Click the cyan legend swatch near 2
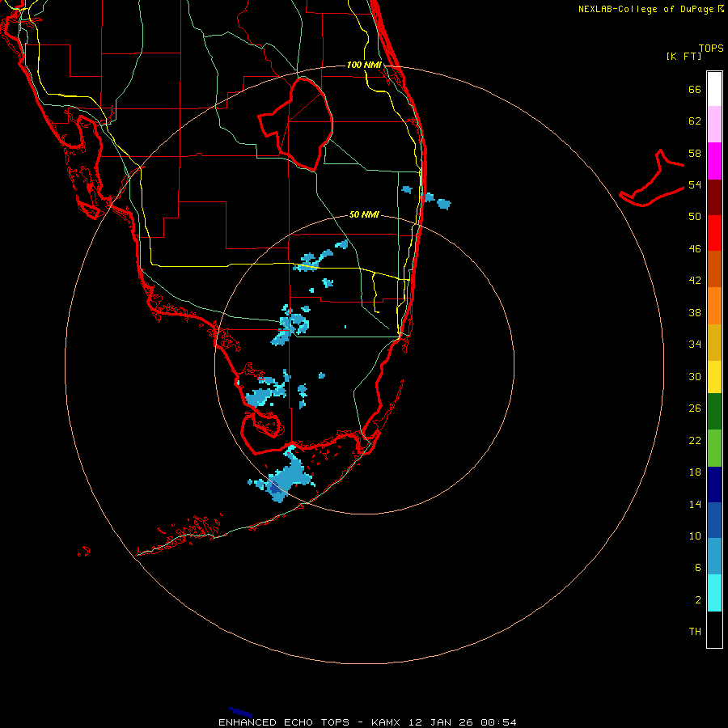728x728 pixels. point(714,593)
